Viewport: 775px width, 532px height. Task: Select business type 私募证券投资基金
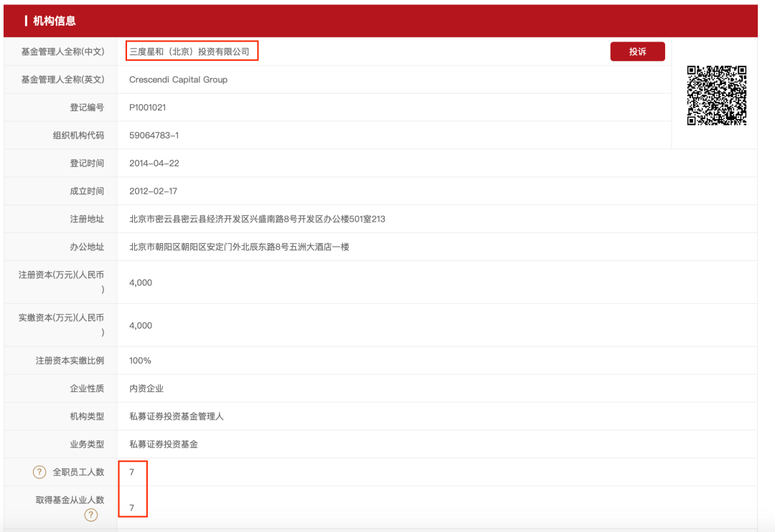point(164,445)
